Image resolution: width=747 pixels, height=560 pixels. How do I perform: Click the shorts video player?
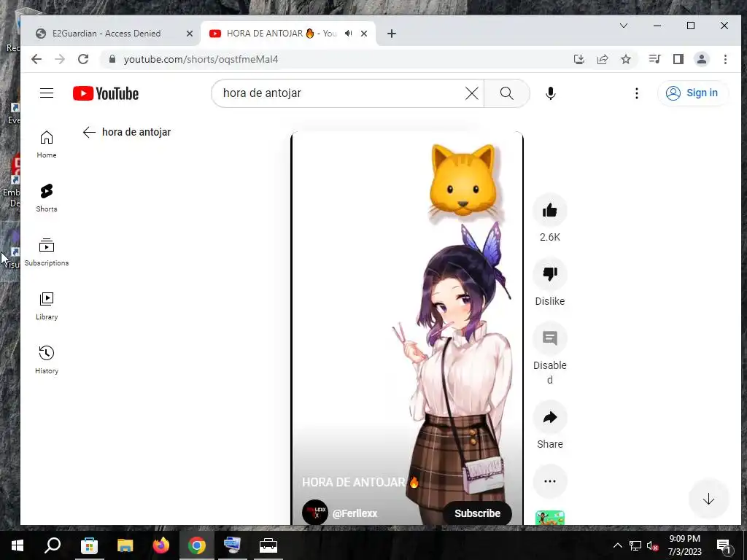407,329
